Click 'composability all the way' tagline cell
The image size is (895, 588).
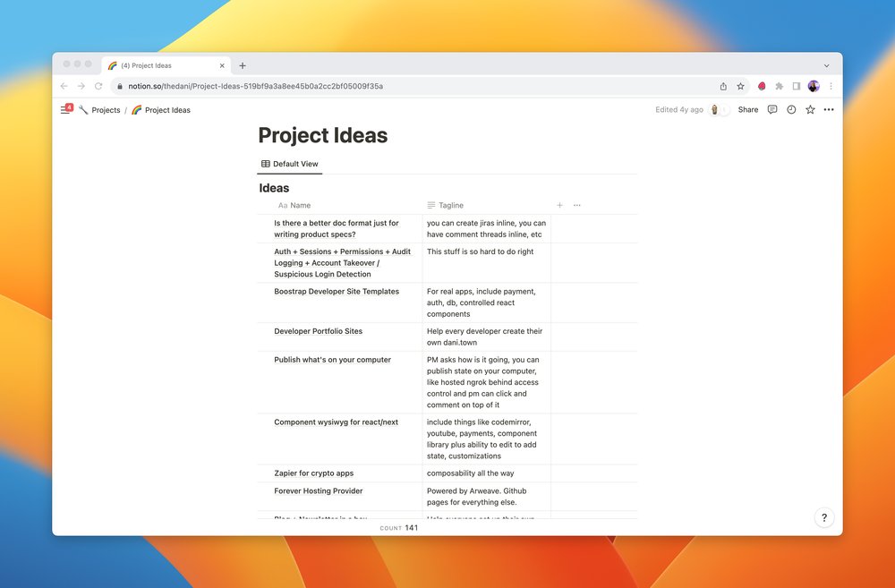[x=487, y=473]
